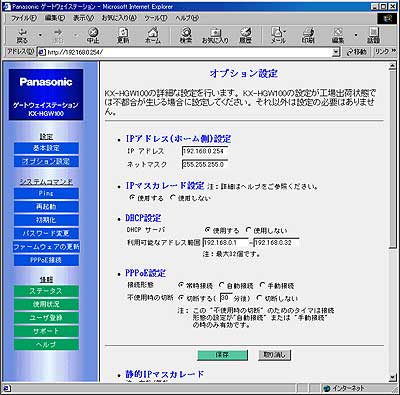Click the ネットマスク field 255.255.255.0

[x=205, y=164]
